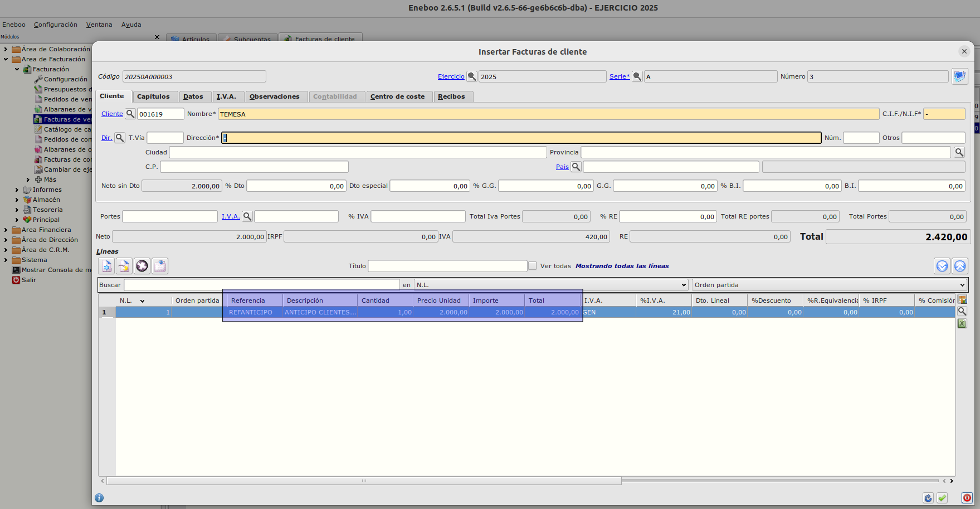Viewport: 980px width, 509px height.
Task: Click the blue single down-chevron lines button
Action: tap(942, 266)
